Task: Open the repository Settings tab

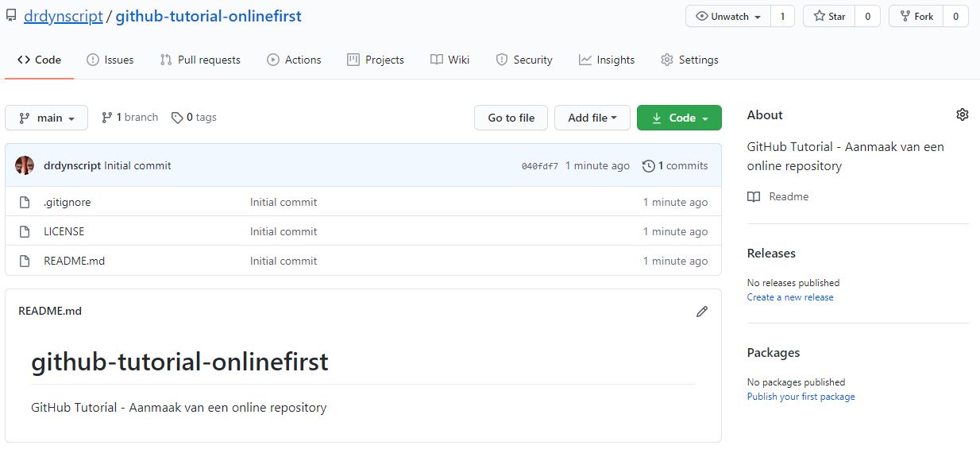Action: point(689,60)
